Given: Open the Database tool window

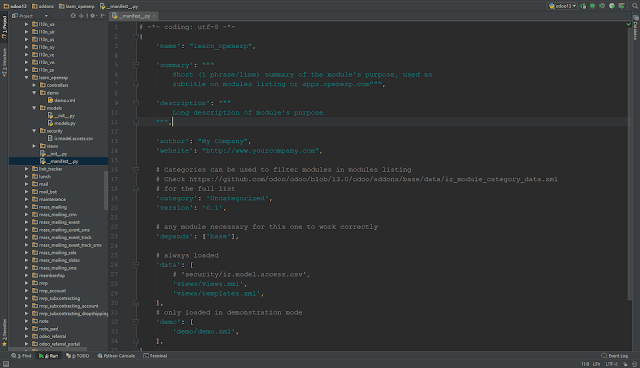Looking at the screenshot, I should tap(636, 28).
